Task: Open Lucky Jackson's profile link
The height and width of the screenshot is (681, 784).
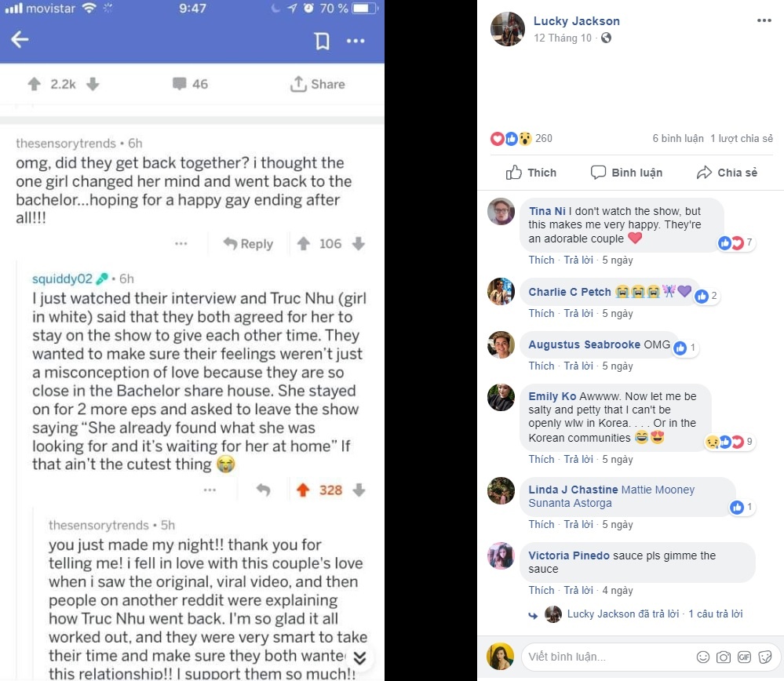Action: click(576, 21)
